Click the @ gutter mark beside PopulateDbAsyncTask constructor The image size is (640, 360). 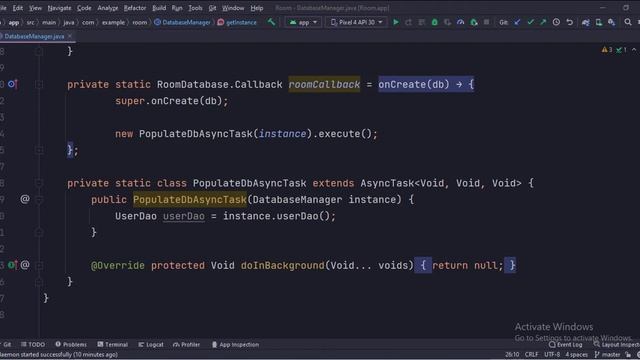pos(25,200)
